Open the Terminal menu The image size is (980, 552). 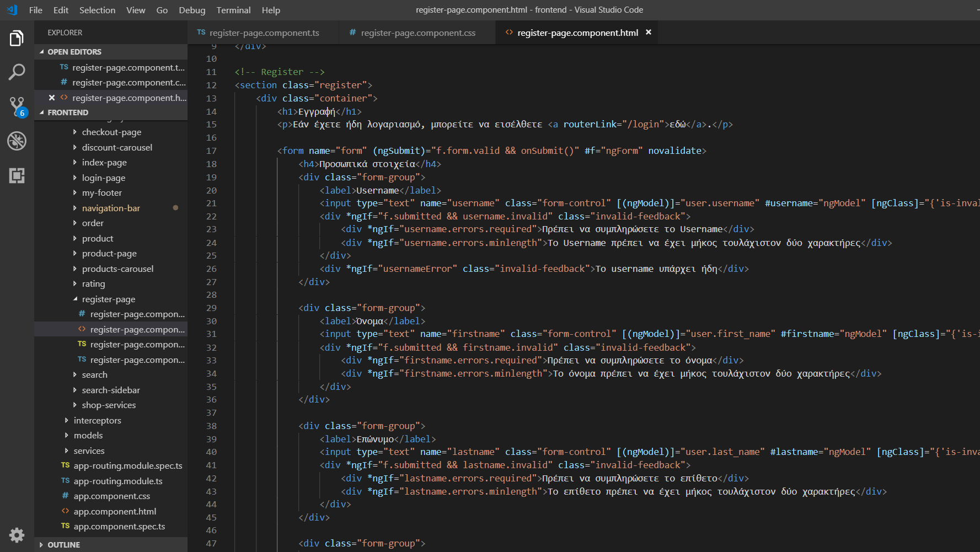[233, 10]
